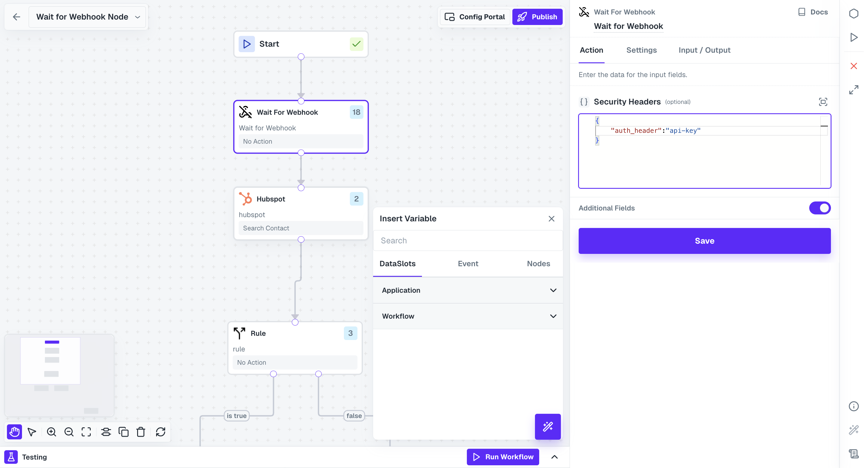The image size is (868, 468).
Task: Zoom out of the workflow canvas
Action: tap(69, 432)
